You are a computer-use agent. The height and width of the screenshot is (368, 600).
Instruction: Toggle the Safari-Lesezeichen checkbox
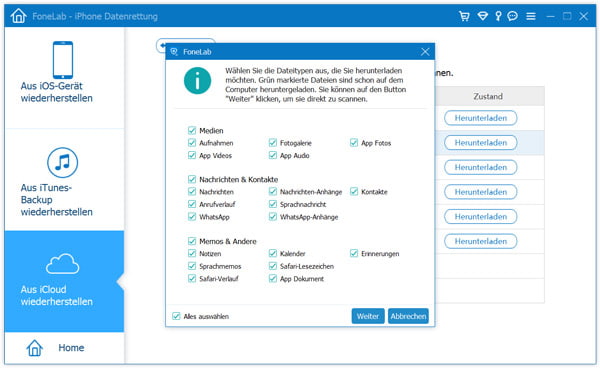273,266
